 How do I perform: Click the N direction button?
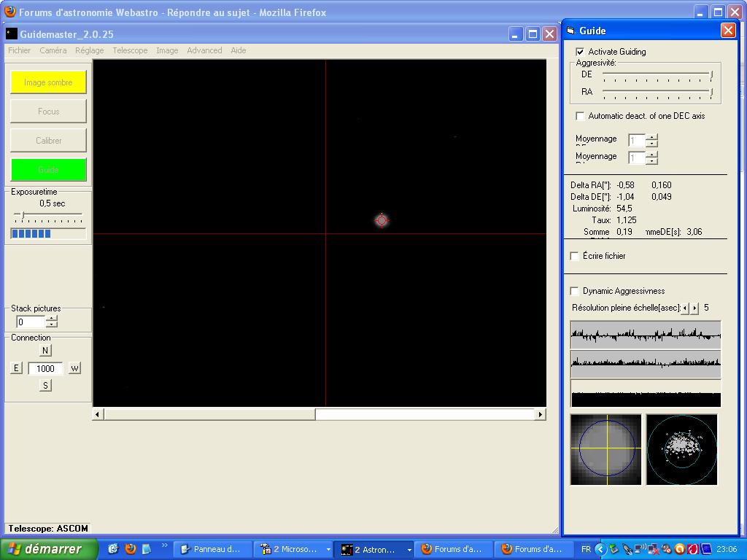45,351
